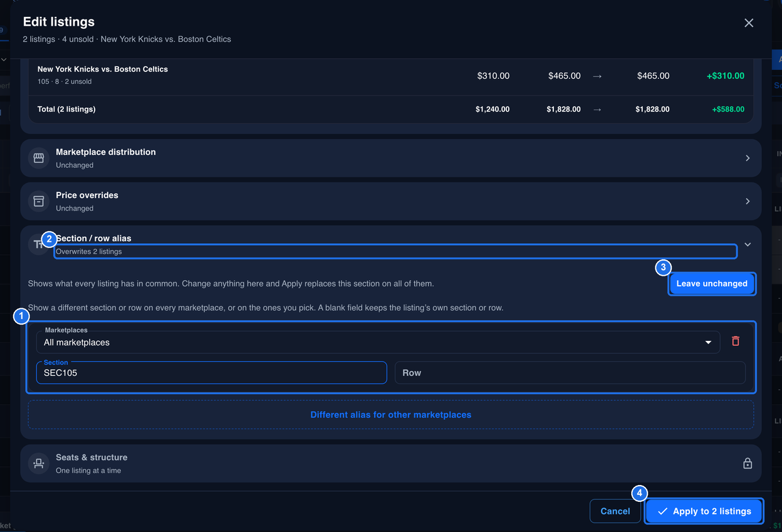Viewport: 782px width, 532px height.
Task: Click the +$588.00 total change value
Action: coord(728,109)
